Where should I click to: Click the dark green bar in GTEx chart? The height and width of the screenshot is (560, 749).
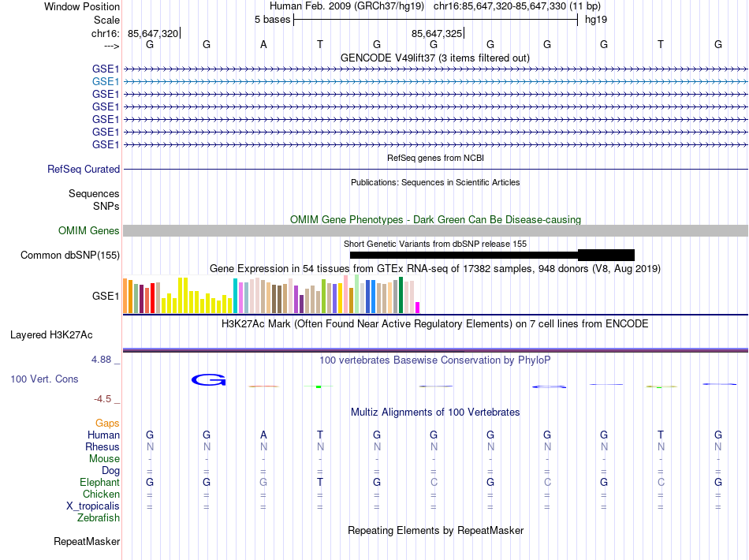tap(401, 295)
